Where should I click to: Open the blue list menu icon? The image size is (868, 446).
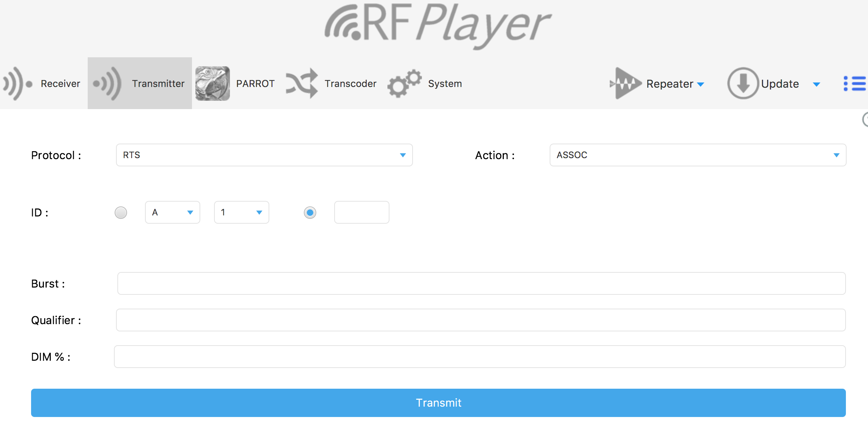pyautogui.click(x=855, y=84)
